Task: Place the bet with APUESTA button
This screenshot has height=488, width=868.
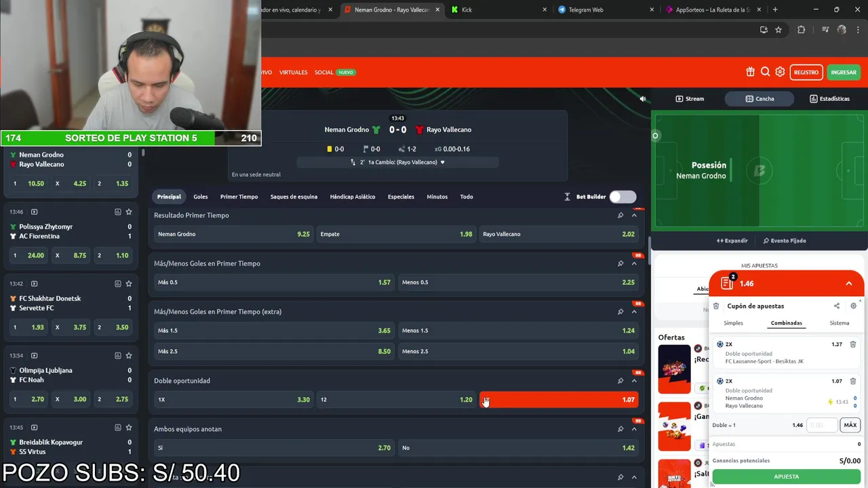Action: coord(787,476)
